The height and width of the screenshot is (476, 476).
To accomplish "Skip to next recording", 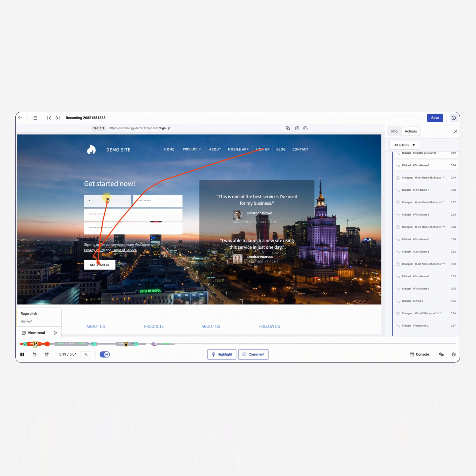I will 58,118.
